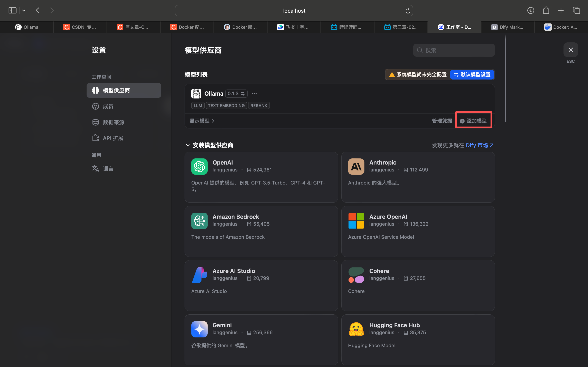
Task: Open the Dify 市场 marketplace link
Action: (479, 145)
